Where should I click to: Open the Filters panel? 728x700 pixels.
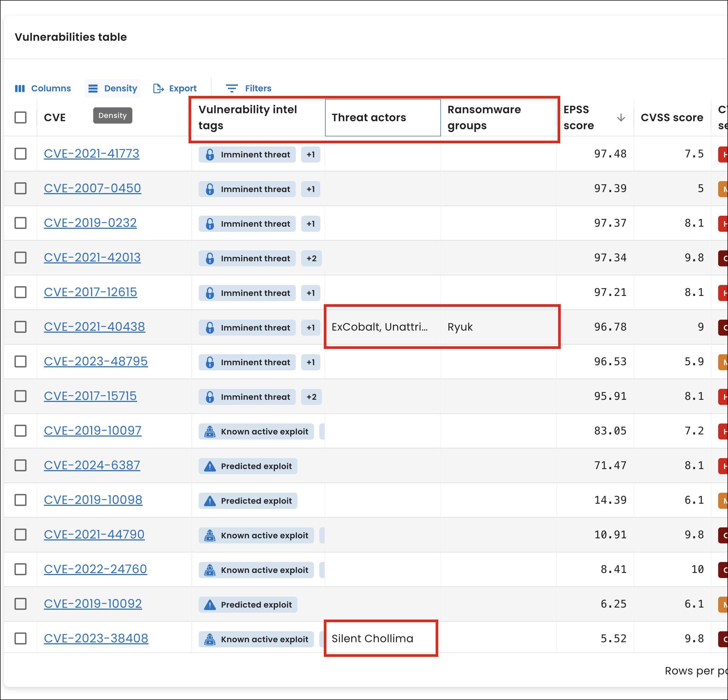tap(248, 88)
